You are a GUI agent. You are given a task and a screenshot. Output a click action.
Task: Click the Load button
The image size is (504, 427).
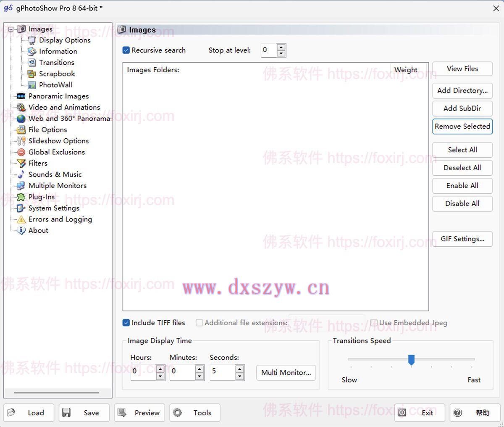(x=29, y=413)
